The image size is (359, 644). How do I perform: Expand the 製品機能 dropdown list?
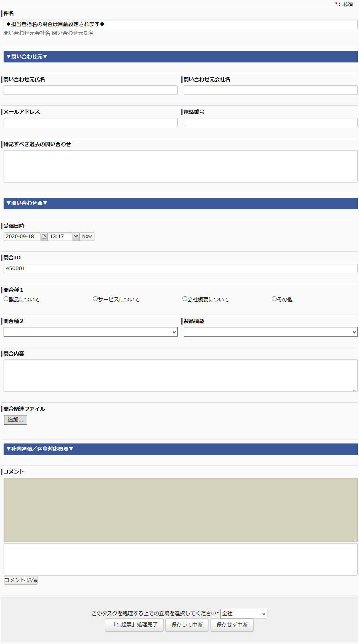(271, 332)
